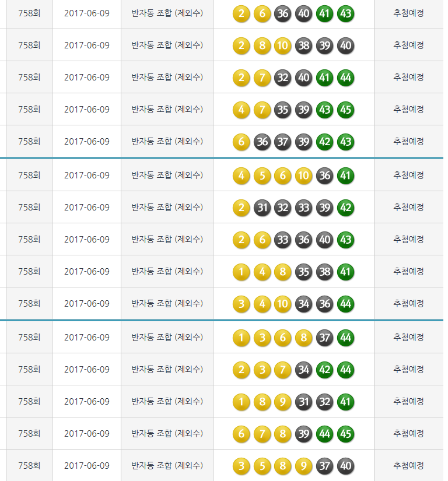Click ball 32 in the 2-7-32 row
The height and width of the screenshot is (481, 448).
coord(283,78)
